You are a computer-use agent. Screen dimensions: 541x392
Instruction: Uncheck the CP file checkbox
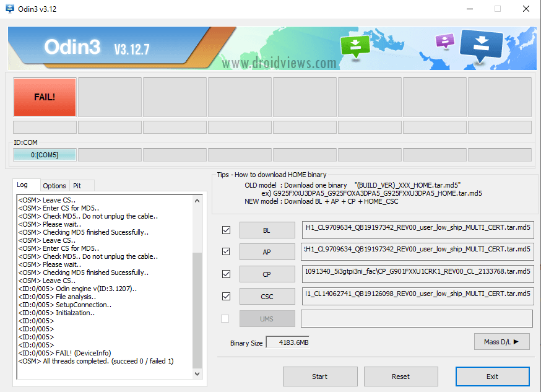coord(227,274)
